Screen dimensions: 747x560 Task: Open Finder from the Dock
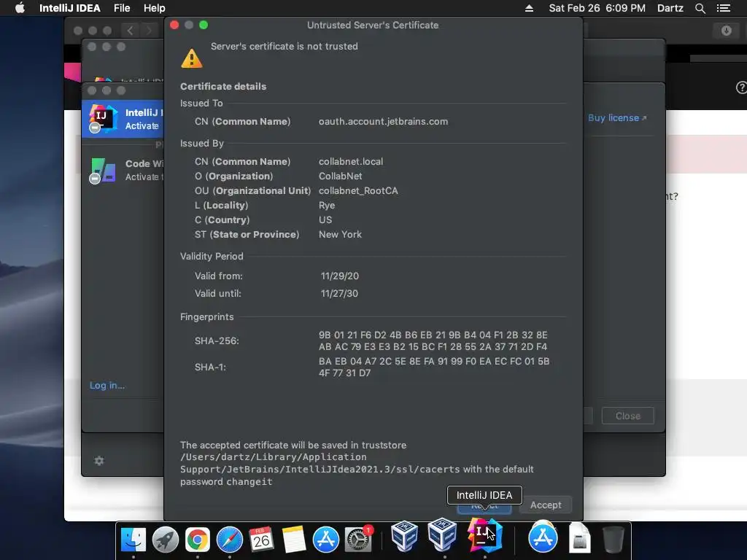tap(133, 540)
